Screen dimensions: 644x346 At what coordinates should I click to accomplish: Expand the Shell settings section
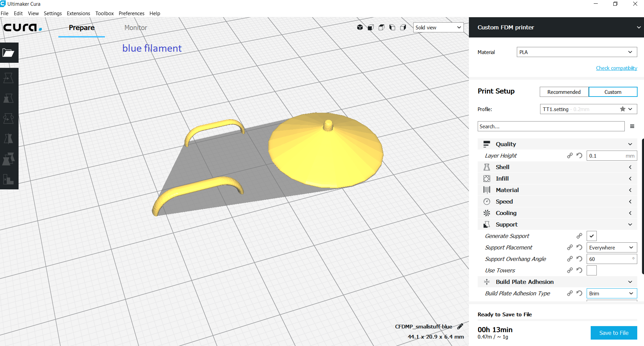coord(557,167)
